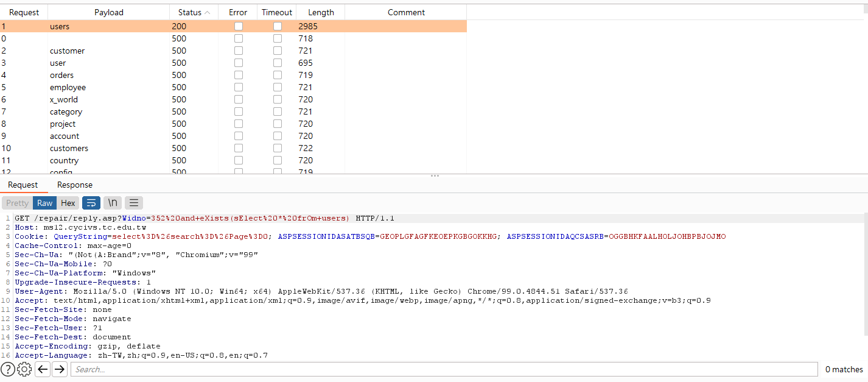Open search settings gear icon
This screenshot has height=382, width=868.
pyautogui.click(x=24, y=369)
